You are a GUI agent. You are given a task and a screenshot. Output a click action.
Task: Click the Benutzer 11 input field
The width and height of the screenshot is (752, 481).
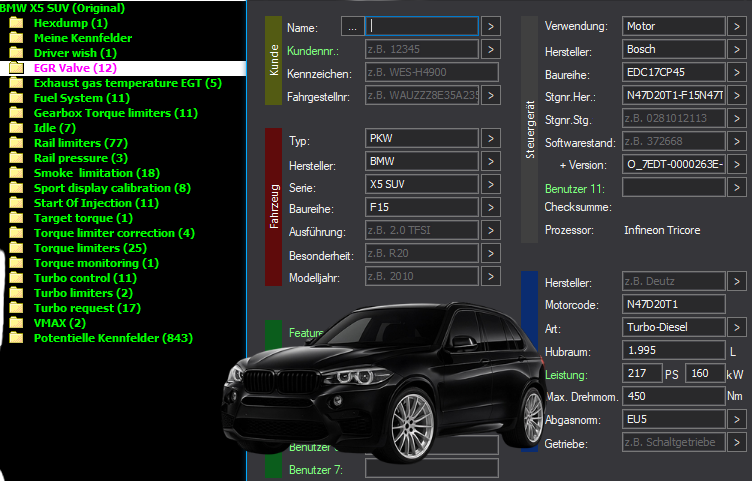[674, 187]
